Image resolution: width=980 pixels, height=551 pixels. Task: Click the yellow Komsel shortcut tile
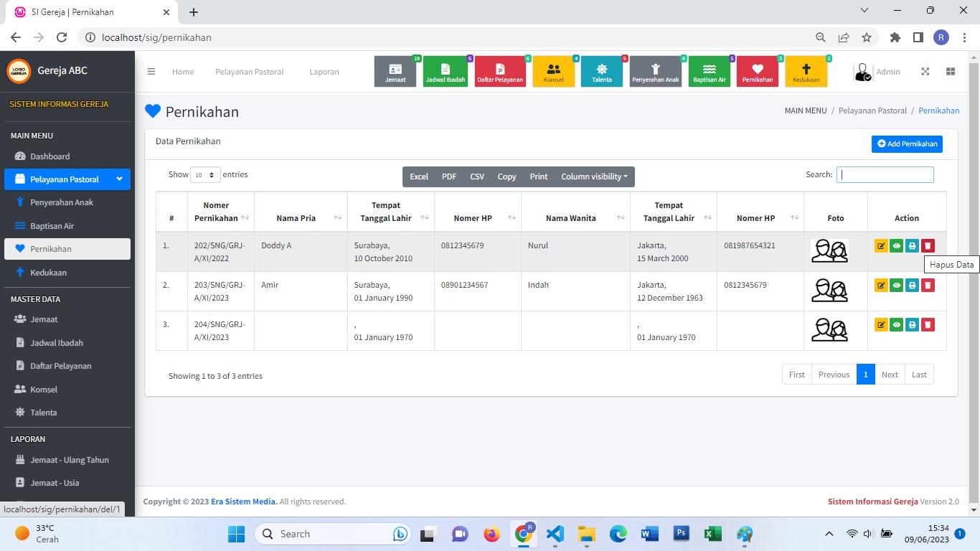point(553,72)
